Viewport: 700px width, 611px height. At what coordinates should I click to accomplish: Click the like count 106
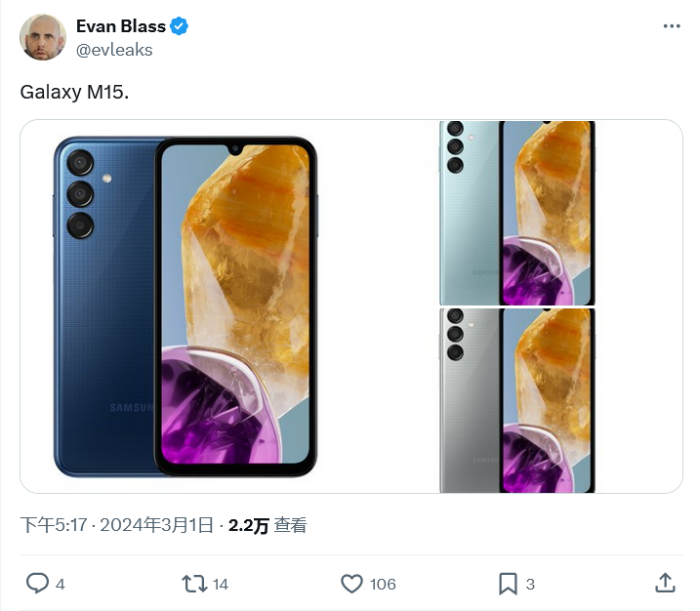(x=383, y=584)
